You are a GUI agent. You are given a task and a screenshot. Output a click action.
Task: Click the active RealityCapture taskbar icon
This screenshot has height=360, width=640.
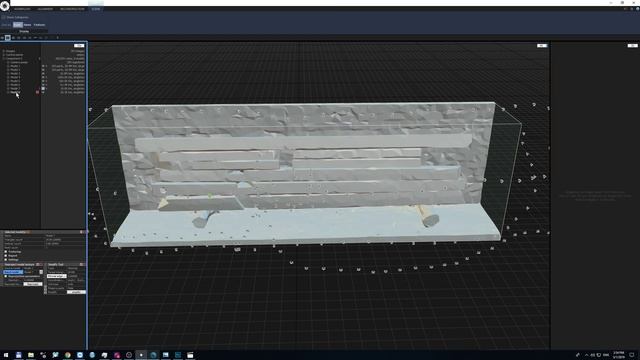pyautogui.click(x=141, y=355)
